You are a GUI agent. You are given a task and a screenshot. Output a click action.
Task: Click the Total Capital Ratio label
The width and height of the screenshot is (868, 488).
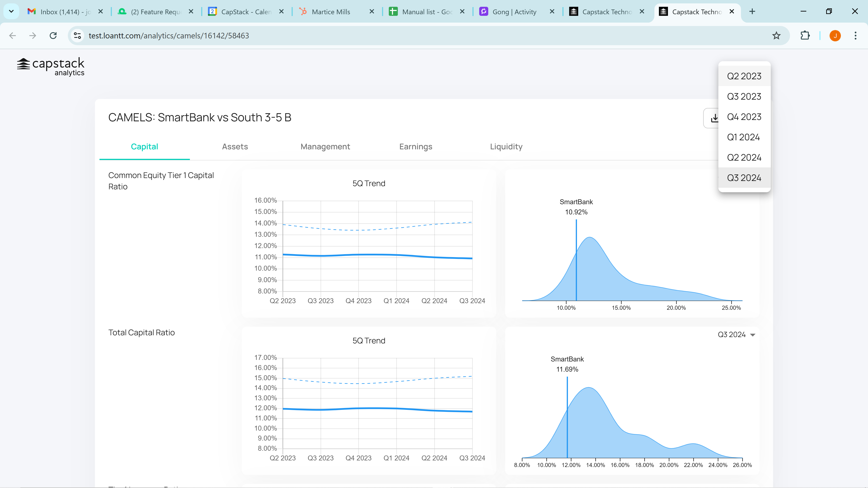(x=142, y=333)
